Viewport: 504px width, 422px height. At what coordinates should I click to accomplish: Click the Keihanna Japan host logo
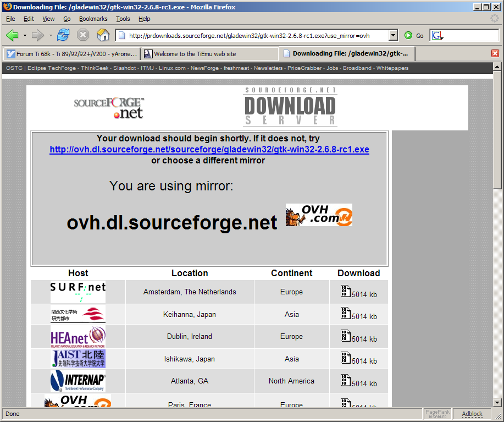(x=78, y=314)
